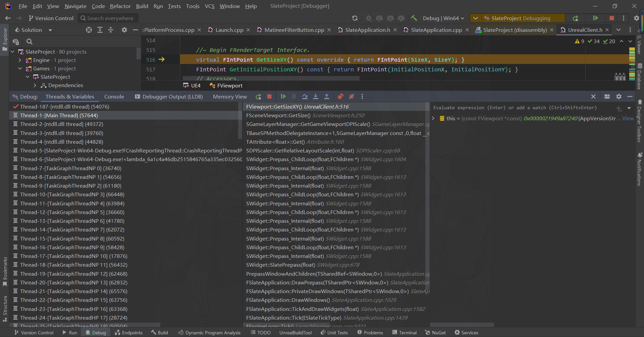Collapse the SlateProject solution root node
644x337 pixels.
13,52
